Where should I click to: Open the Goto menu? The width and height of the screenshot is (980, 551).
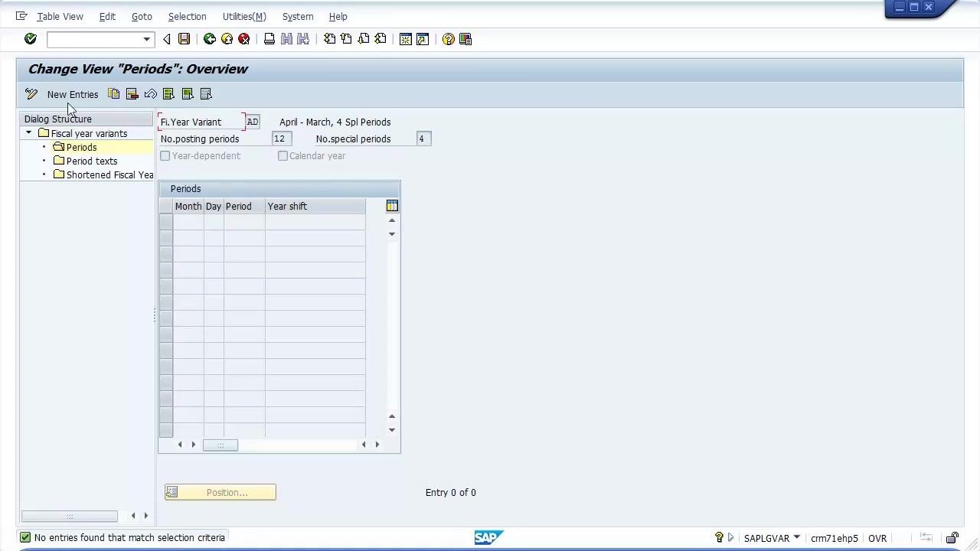coord(142,16)
